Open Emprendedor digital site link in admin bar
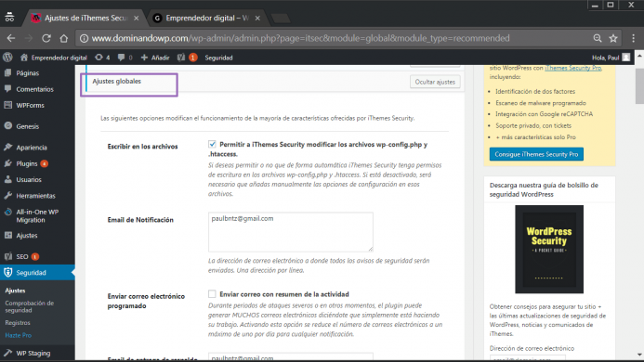 [x=54, y=58]
